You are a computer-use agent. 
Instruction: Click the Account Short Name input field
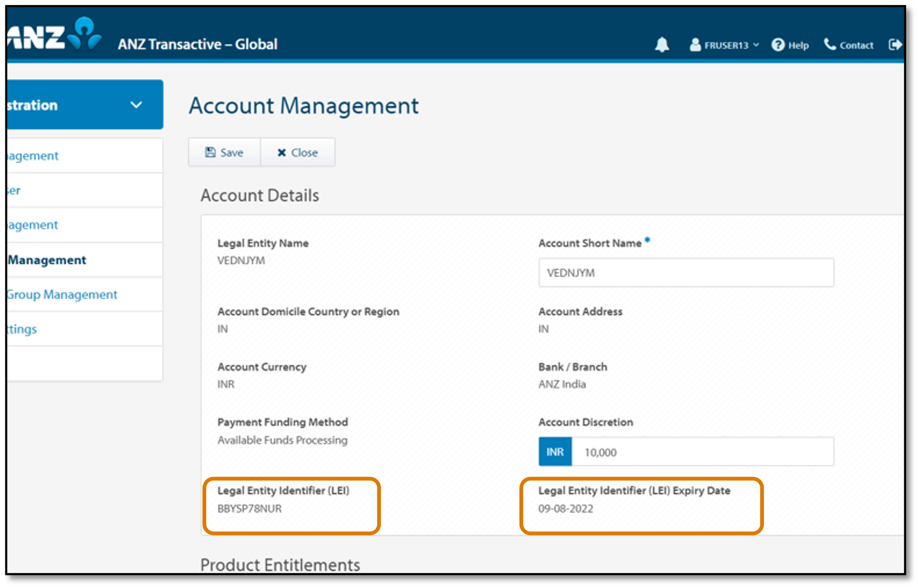pos(686,273)
